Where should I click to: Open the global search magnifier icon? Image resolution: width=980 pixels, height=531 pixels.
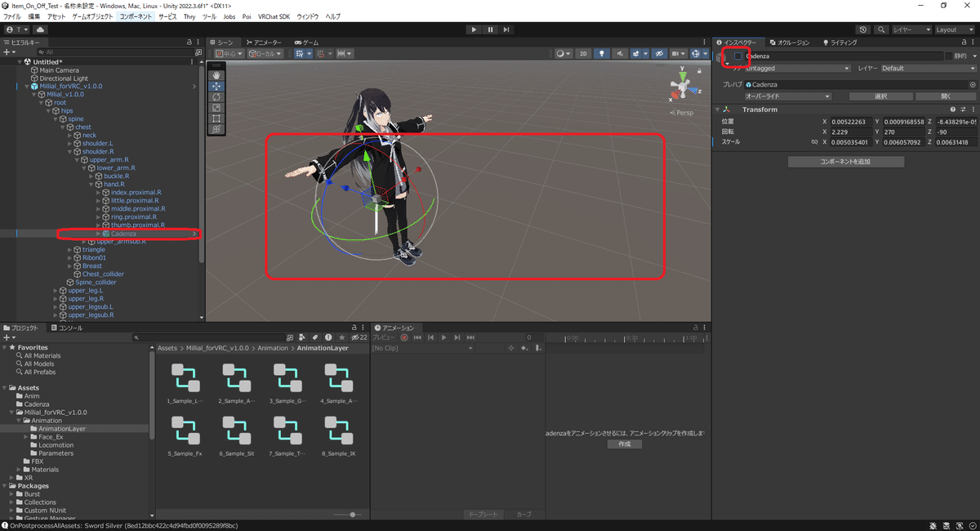[x=882, y=29]
